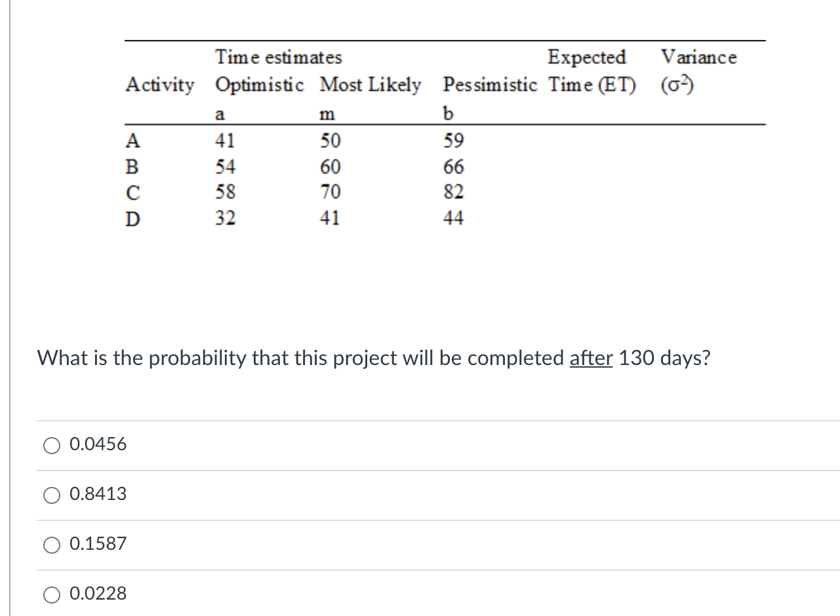Select the radio button for 0.0228

(51, 594)
